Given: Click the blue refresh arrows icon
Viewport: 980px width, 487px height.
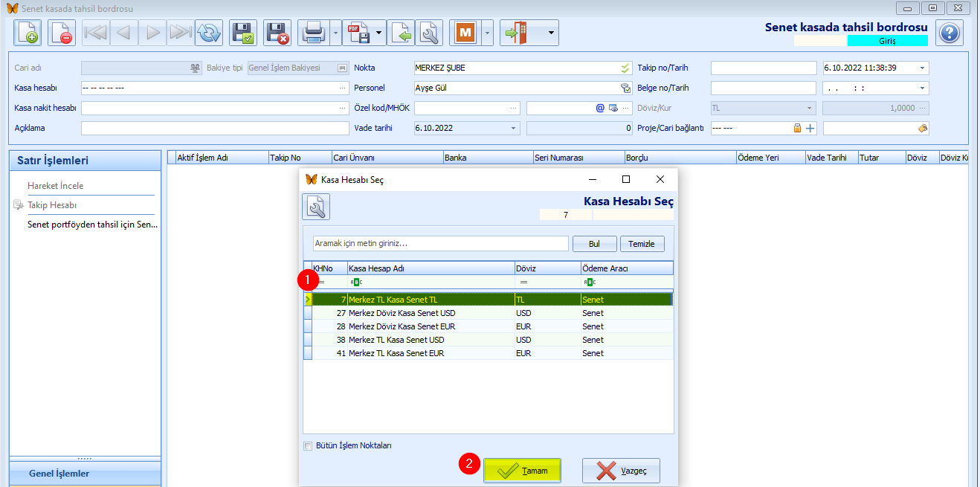Looking at the screenshot, I should (209, 33).
